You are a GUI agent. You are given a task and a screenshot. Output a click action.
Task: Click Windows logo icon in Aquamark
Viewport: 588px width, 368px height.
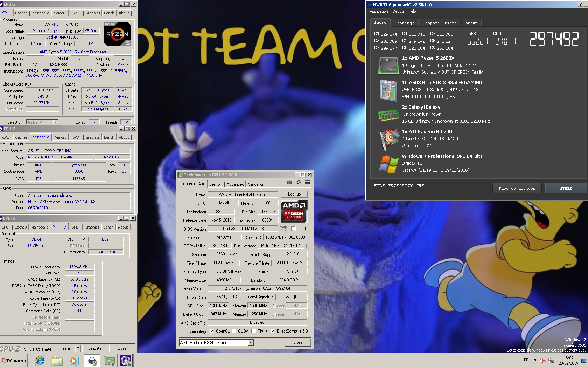389,164
